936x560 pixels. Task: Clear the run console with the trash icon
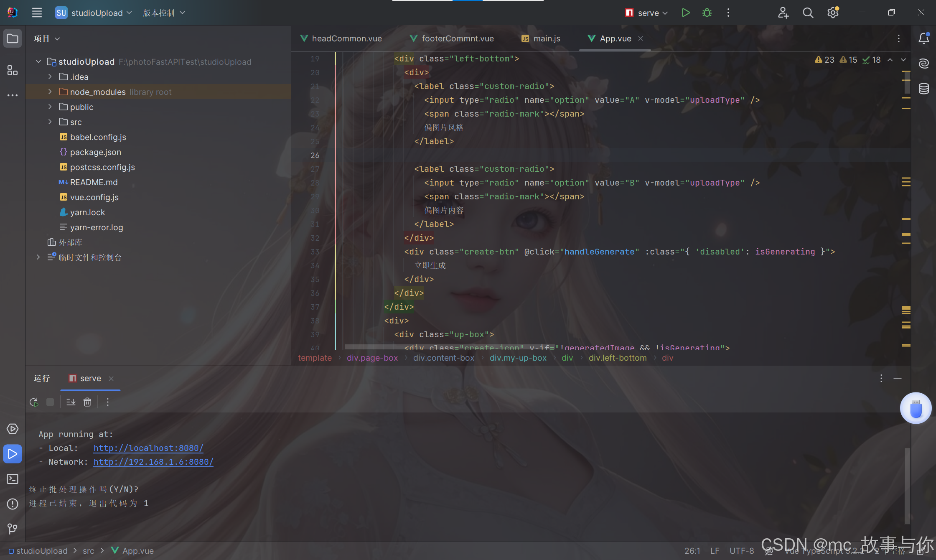pyautogui.click(x=87, y=402)
